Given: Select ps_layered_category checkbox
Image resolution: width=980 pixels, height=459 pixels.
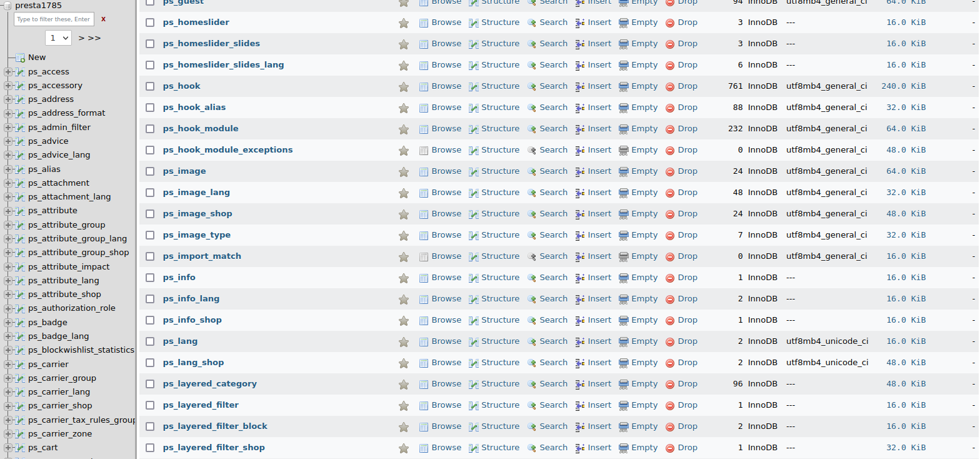Looking at the screenshot, I should click(150, 384).
